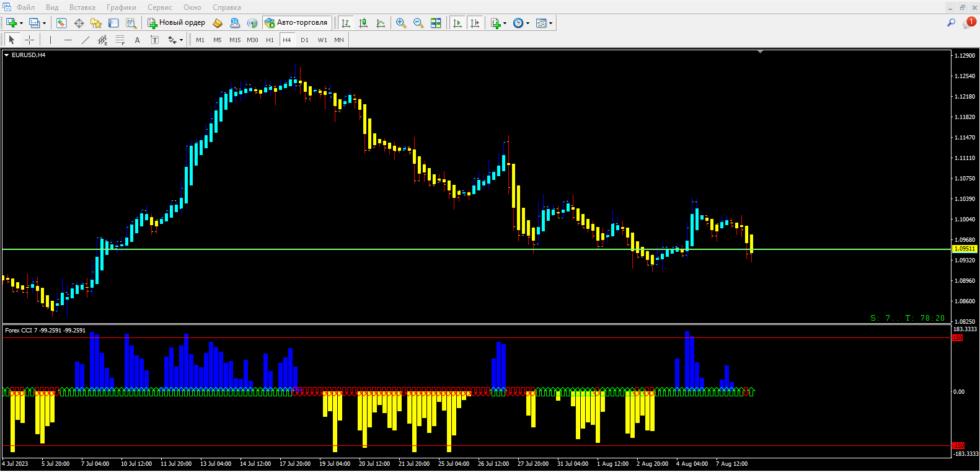980x472 pixels.
Task: Click the yellow 1.09511 price label
Action: pyautogui.click(x=965, y=249)
